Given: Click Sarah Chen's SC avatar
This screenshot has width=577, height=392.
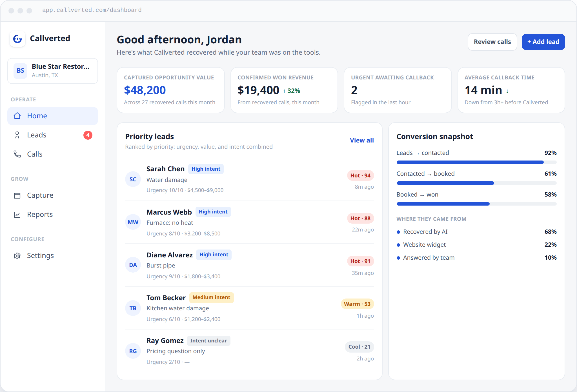Looking at the screenshot, I should (x=133, y=179).
